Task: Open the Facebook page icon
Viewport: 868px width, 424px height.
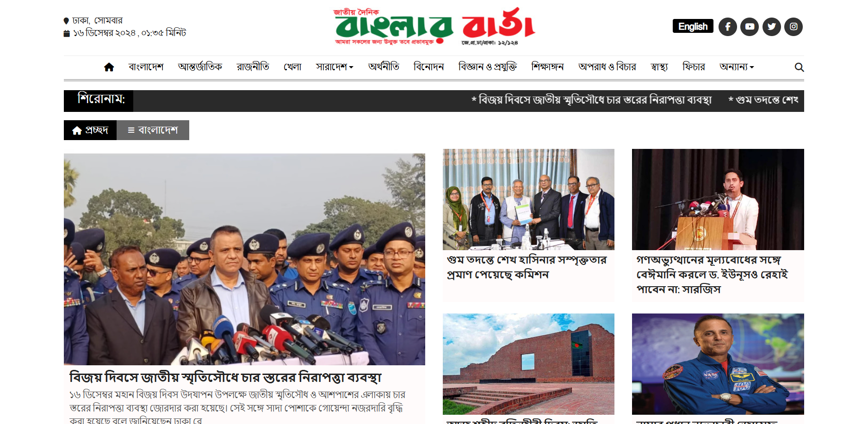Action: click(x=727, y=27)
